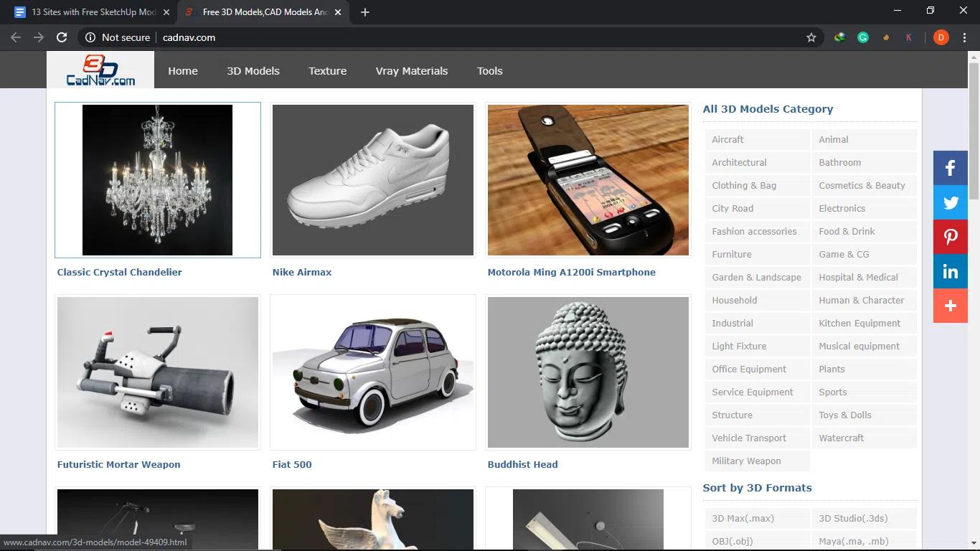Open the Grammarly browser extension
The width and height of the screenshot is (980, 551).
tap(863, 37)
